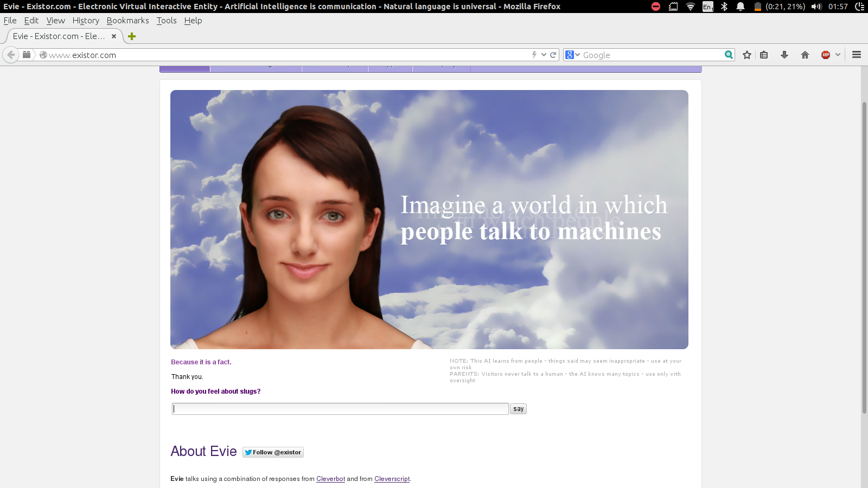The image size is (868, 488).
Task: Click the 'Thank you.' chat line
Action: point(187,377)
